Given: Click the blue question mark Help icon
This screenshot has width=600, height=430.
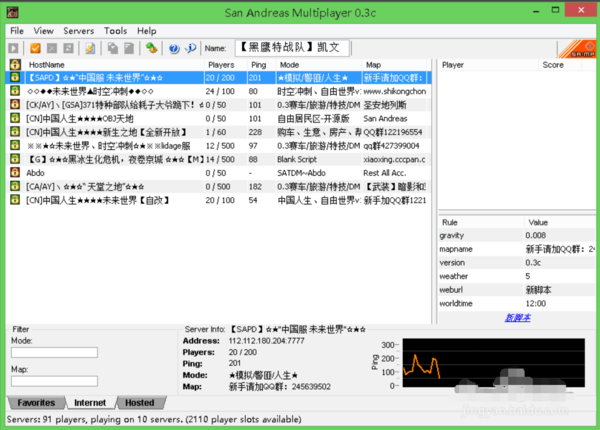Looking at the screenshot, I should pyautogui.click(x=174, y=49).
